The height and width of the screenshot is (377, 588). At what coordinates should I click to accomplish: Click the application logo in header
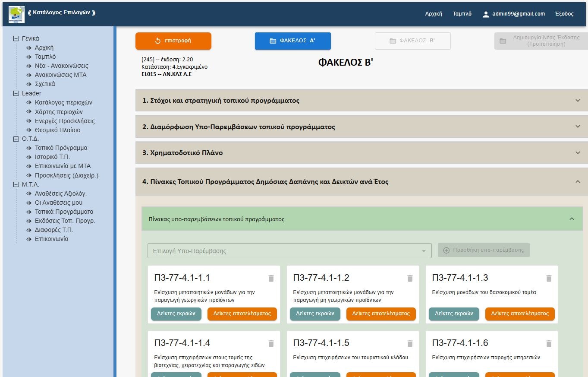click(x=16, y=14)
